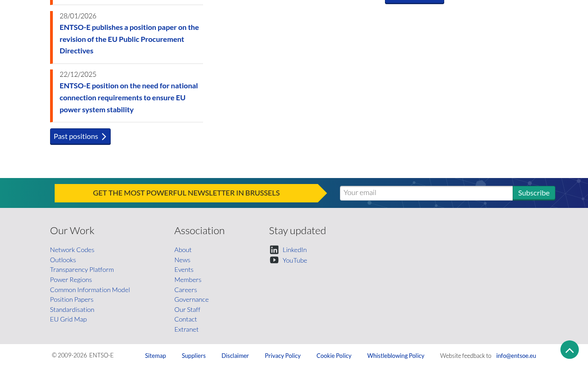588x368 pixels.
Task: Follow the LinkedIn text link
Action: click(294, 250)
